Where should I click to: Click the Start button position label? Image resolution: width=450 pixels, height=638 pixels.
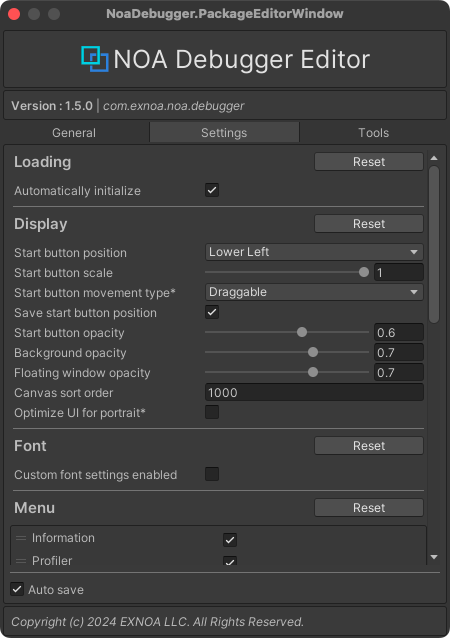70,253
